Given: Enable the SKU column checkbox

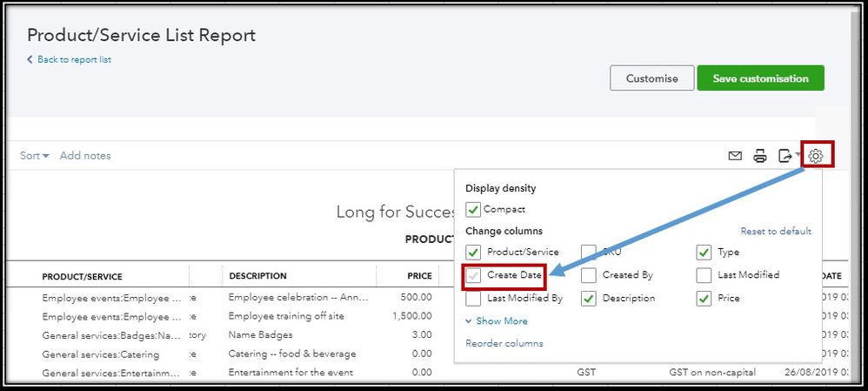Looking at the screenshot, I should [x=589, y=253].
